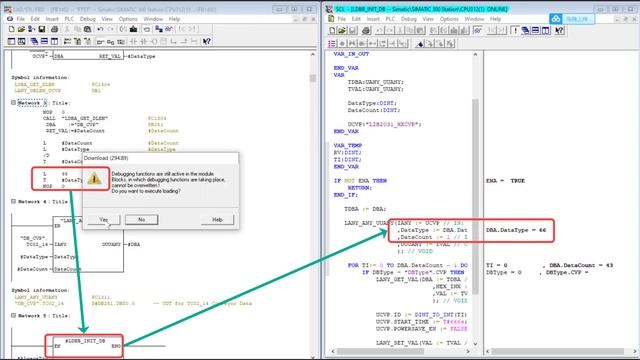This screenshot has height=360, width=640.
Task: Click tile horizontally icon in LAD/STL/FBD toolbar
Action: (44, 41)
